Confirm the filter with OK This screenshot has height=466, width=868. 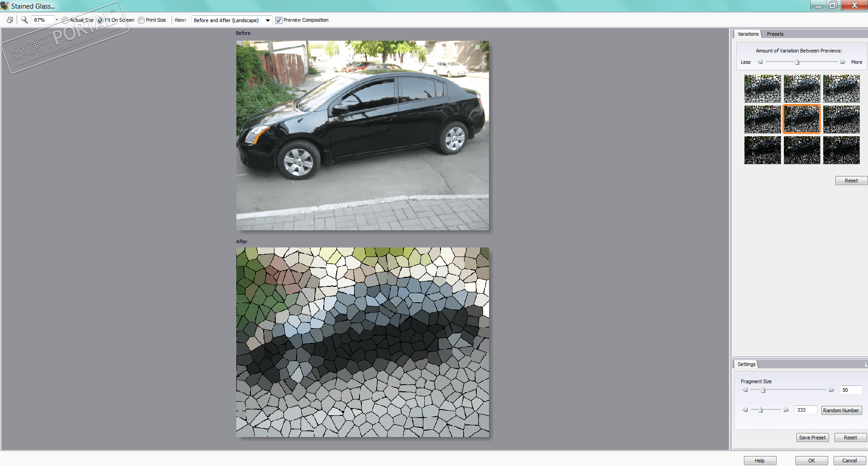(811, 461)
